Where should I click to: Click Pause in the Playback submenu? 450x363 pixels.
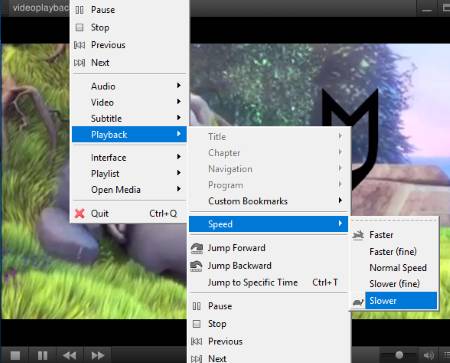(x=269, y=306)
